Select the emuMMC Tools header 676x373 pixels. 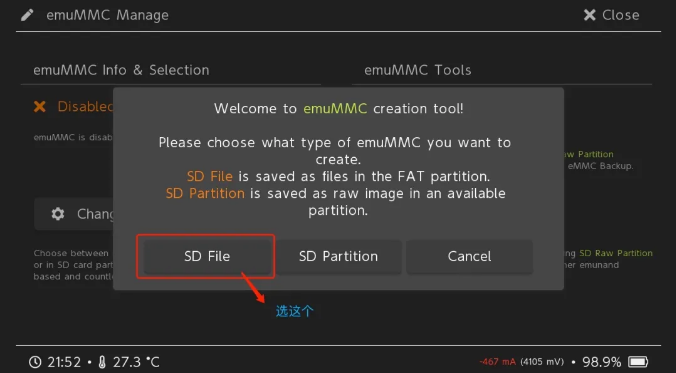click(417, 70)
